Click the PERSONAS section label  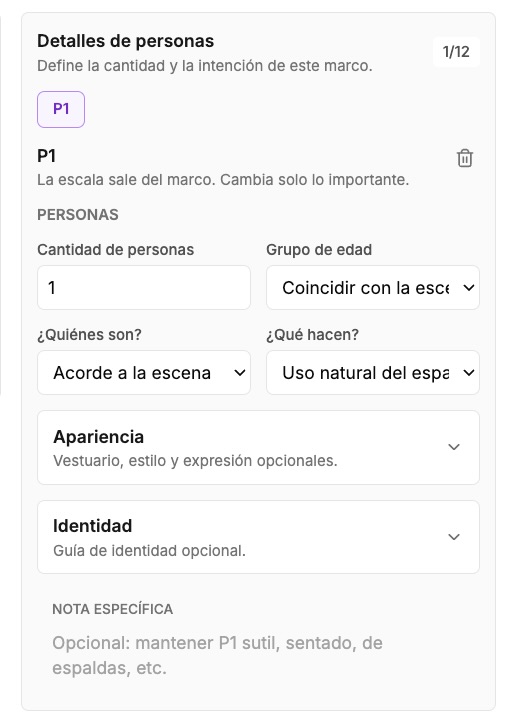coord(78,215)
